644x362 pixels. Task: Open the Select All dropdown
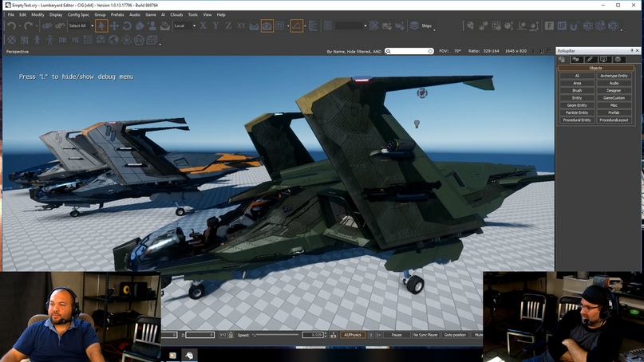(81, 26)
